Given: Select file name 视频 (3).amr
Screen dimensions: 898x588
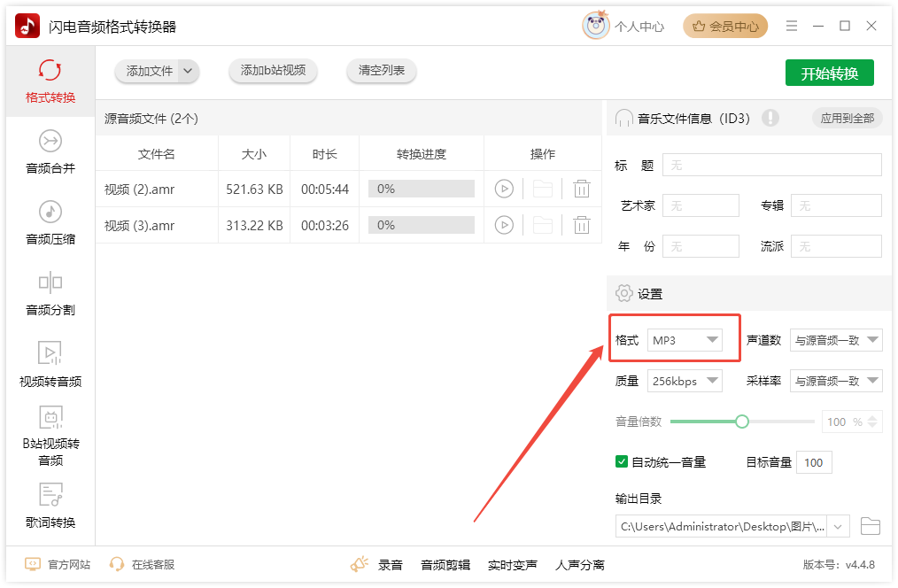Looking at the screenshot, I should [x=139, y=226].
